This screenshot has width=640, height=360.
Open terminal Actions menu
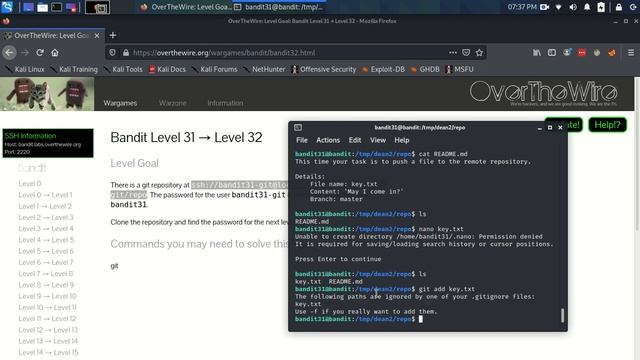pos(328,140)
